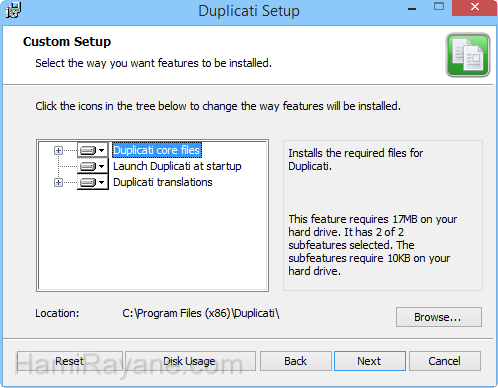Minimize the Duplicati Setup window

(x=412, y=9)
